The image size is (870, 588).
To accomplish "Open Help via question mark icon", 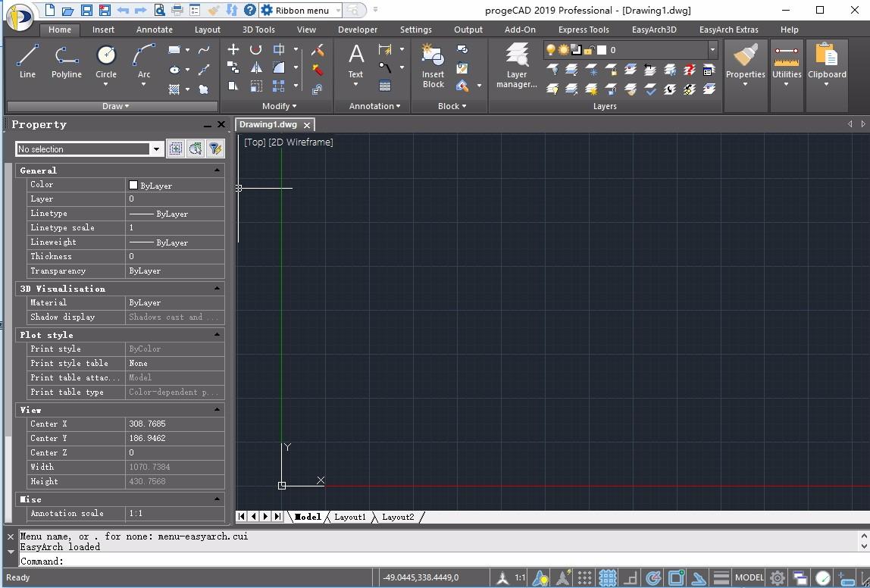I will pos(249,10).
